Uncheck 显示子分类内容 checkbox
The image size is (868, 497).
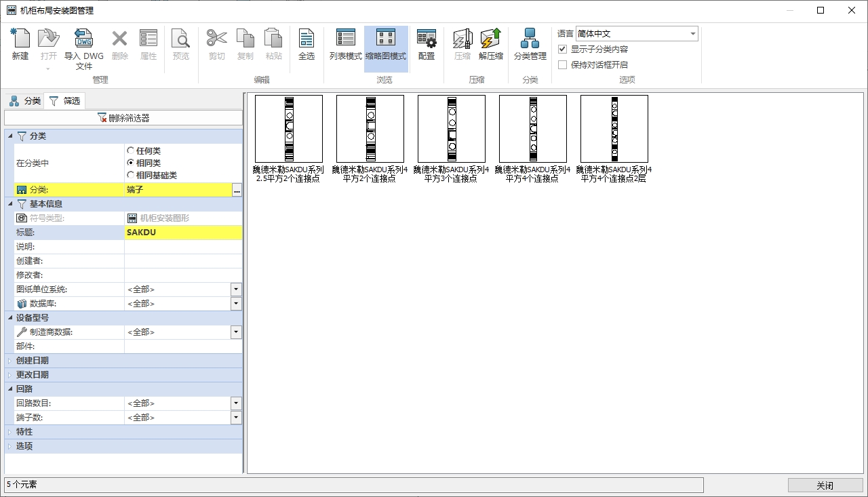[562, 49]
